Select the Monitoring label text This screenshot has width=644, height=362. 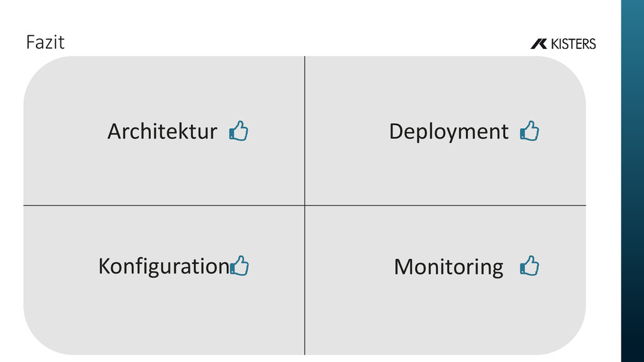pos(448,268)
